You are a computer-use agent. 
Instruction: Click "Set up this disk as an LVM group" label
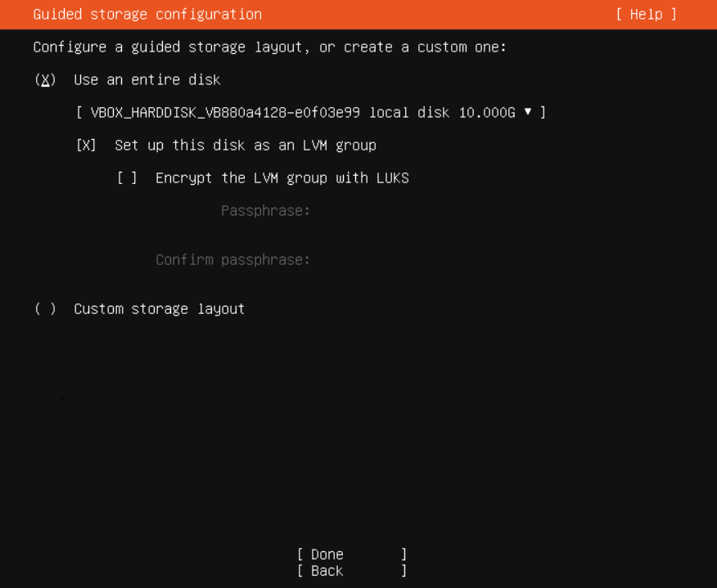pyautogui.click(x=246, y=146)
